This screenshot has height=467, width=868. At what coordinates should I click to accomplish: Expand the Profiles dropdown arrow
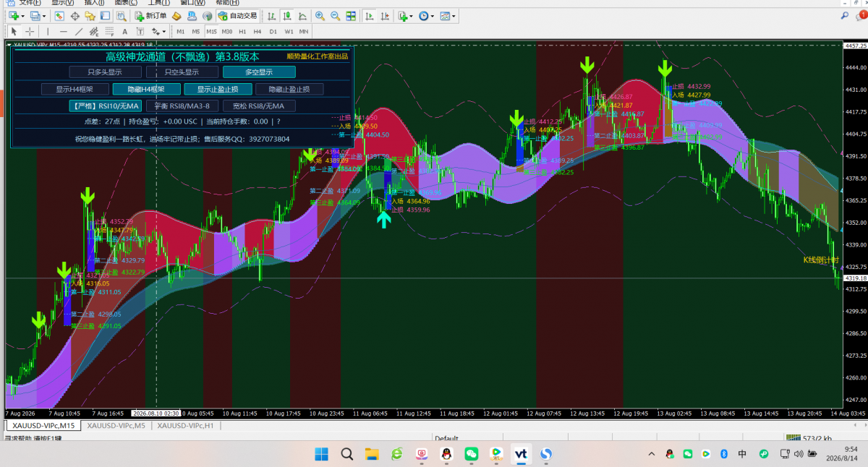pyautogui.click(x=45, y=16)
